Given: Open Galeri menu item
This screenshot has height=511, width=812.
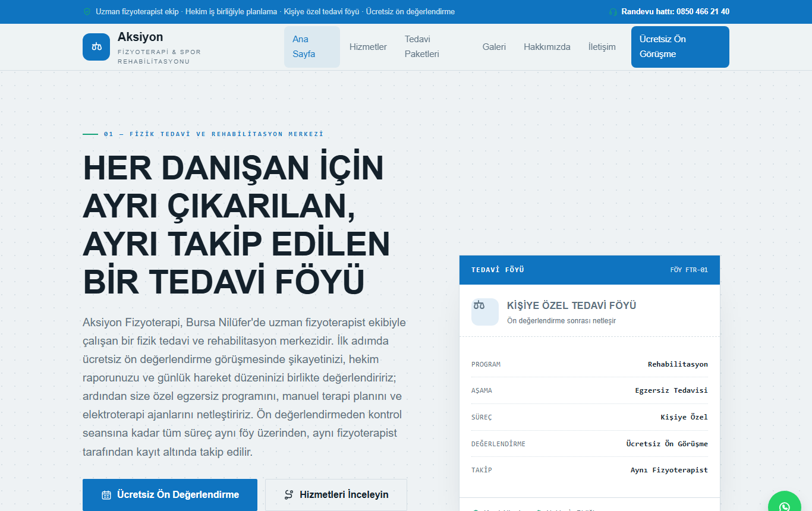Looking at the screenshot, I should pyautogui.click(x=494, y=47).
